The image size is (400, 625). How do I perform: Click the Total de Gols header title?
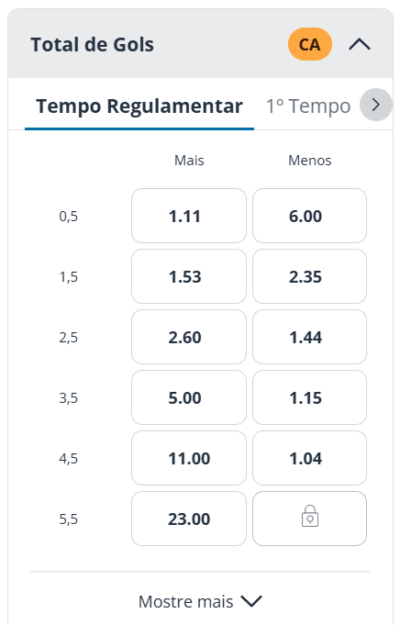click(x=92, y=44)
